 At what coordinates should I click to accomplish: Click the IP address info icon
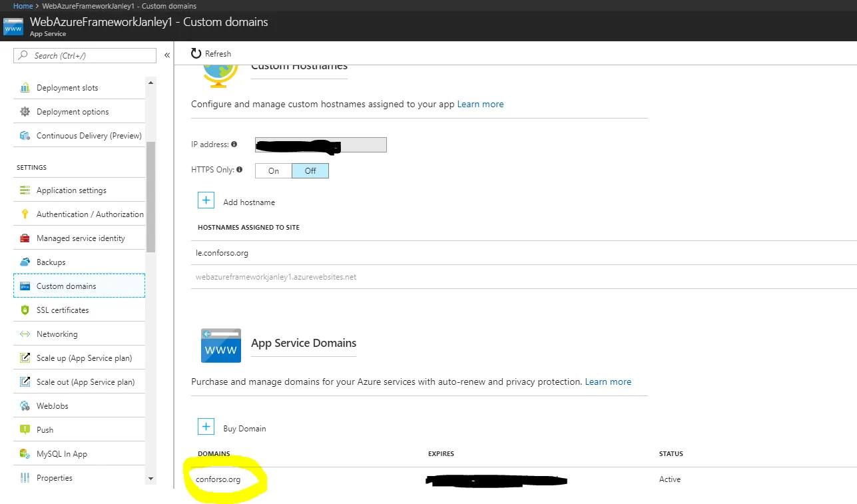coord(234,144)
